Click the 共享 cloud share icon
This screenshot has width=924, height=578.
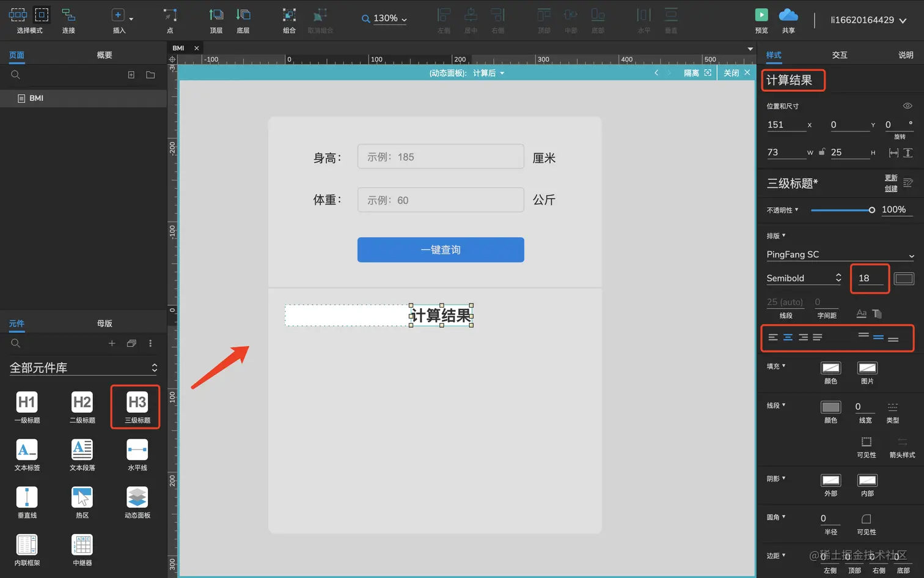tap(788, 15)
